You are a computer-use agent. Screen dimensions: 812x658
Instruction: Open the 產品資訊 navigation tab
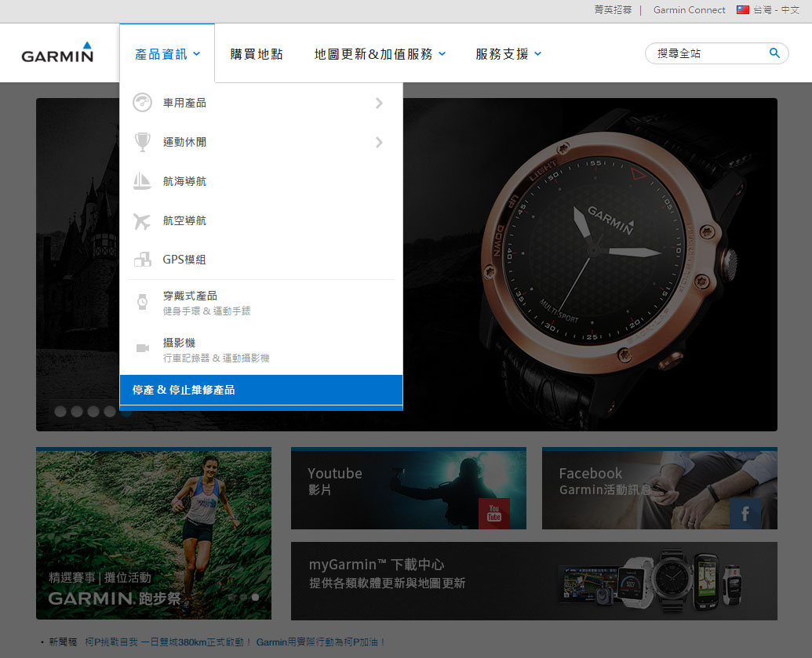click(x=167, y=53)
